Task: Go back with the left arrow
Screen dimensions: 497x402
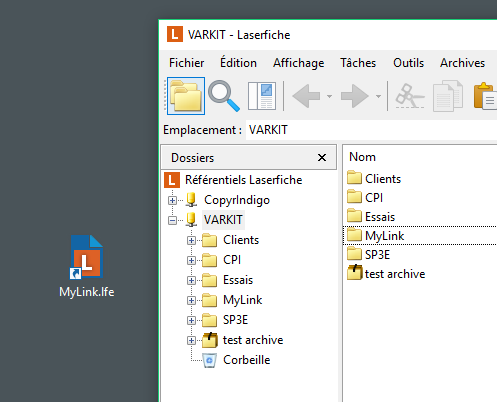Action: (x=306, y=96)
